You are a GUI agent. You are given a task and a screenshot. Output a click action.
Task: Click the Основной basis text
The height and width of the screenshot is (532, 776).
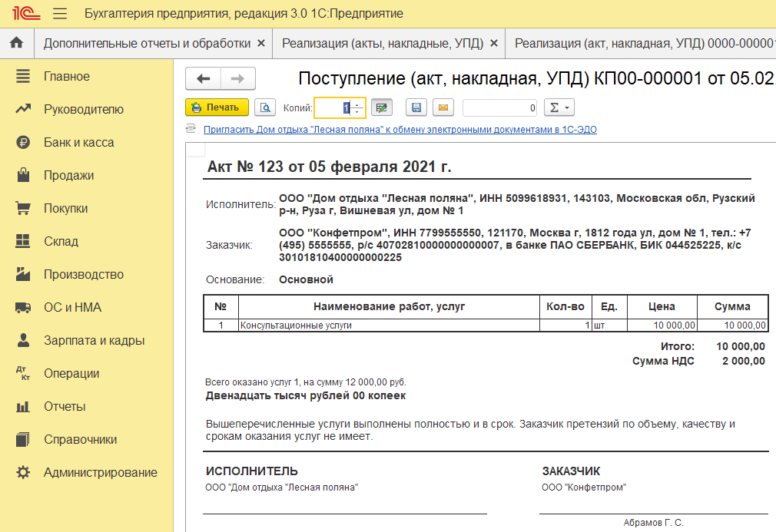(x=306, y=279)
